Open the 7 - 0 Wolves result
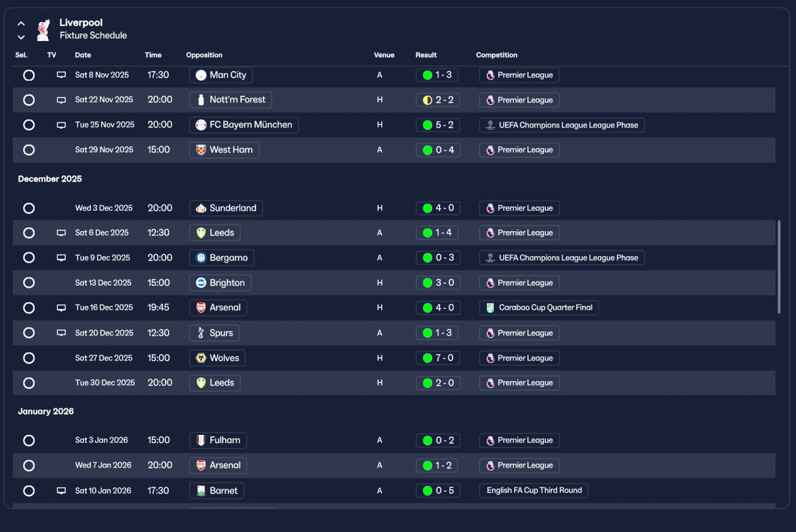Screen dimensions: 796x532 [x=438, y=358]
